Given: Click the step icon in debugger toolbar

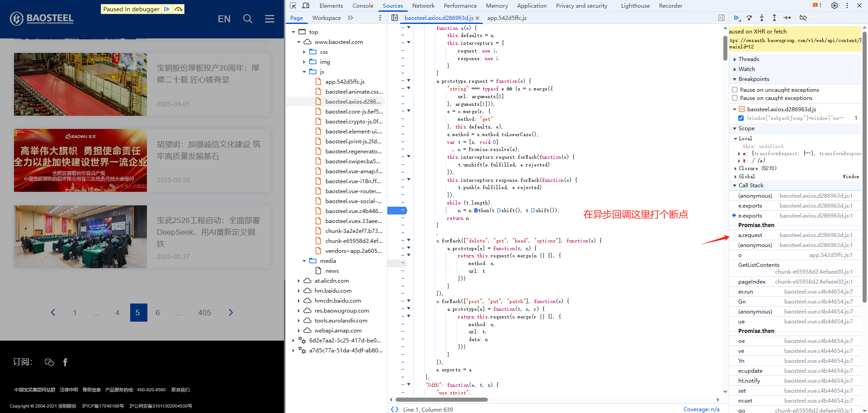Looking at the screenshot, I should tap(787, 18).
